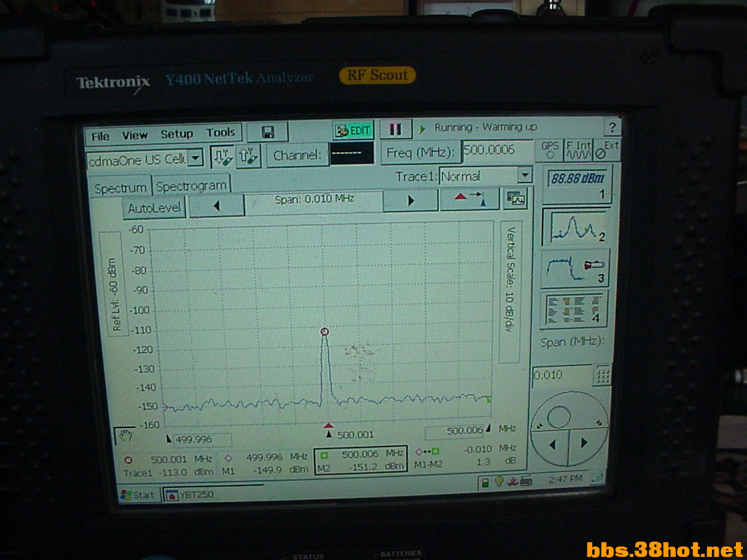The width and height of the screenshot is (747, 560).
Task: Click the black channel number field
Action: (351, 153)
